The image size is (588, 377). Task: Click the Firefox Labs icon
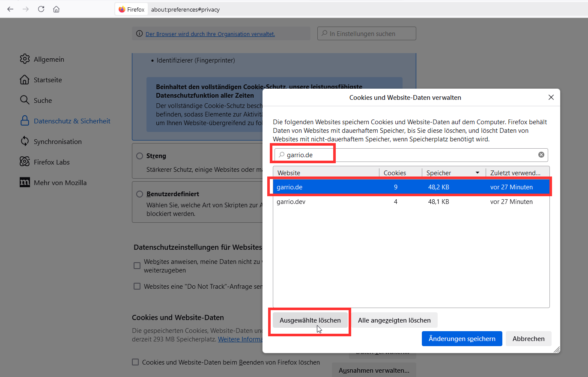[25, 162]
